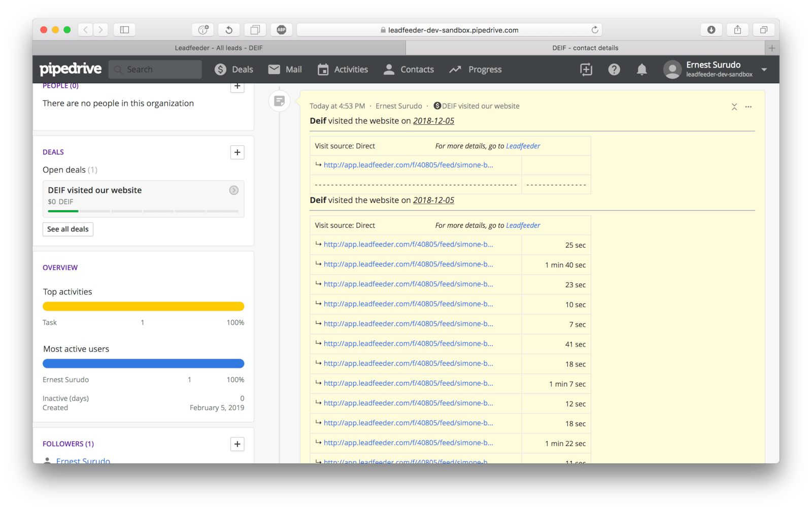Viewport: 812px width, 510px height.
Task: Click the 2018-12-05 date link
Action: [433, 121]
